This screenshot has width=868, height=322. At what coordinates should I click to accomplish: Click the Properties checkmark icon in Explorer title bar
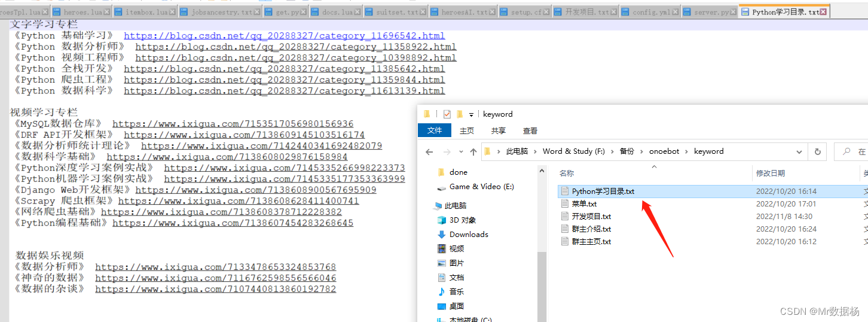pos(447,114)
